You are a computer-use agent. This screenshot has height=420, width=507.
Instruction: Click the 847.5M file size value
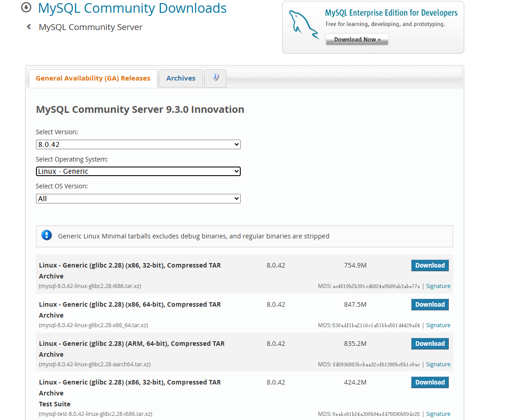(x=355, y=304)
